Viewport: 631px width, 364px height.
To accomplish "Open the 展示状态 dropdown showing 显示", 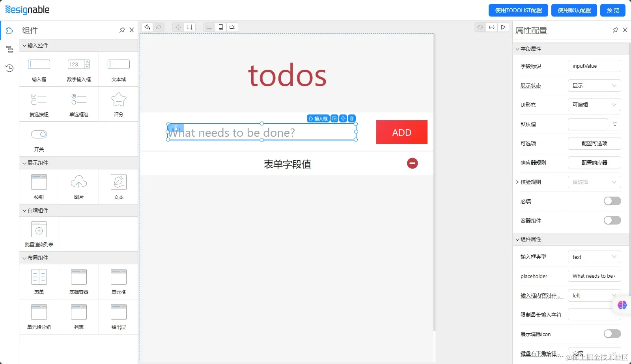I will 594,85.
